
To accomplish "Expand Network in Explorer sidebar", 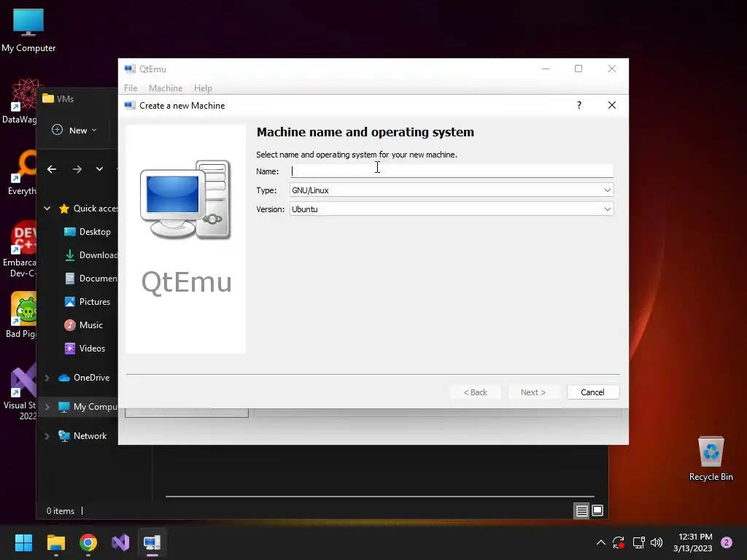I will point(47,436).
